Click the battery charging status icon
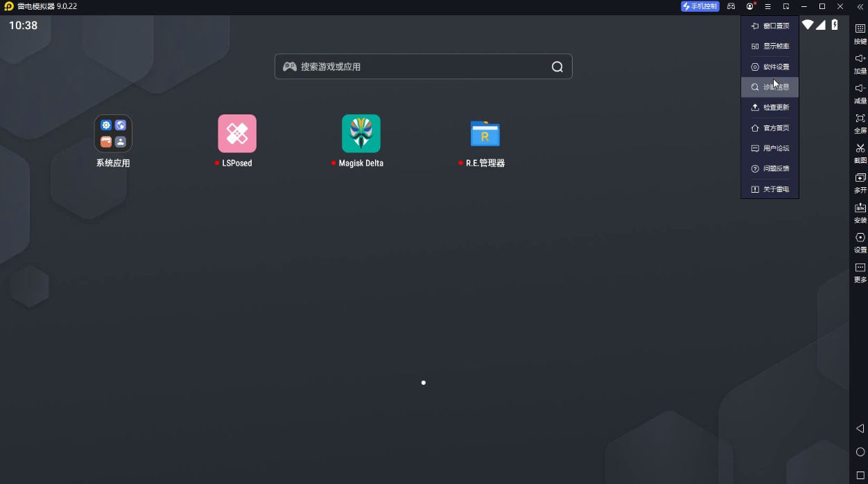This screenshot has width=868, height=484. click(x=835, y=25)
